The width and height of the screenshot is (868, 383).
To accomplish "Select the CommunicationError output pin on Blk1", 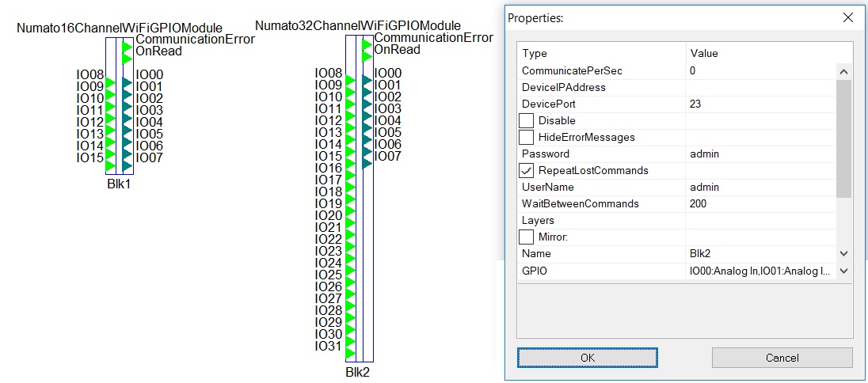I will pos(127,46).
